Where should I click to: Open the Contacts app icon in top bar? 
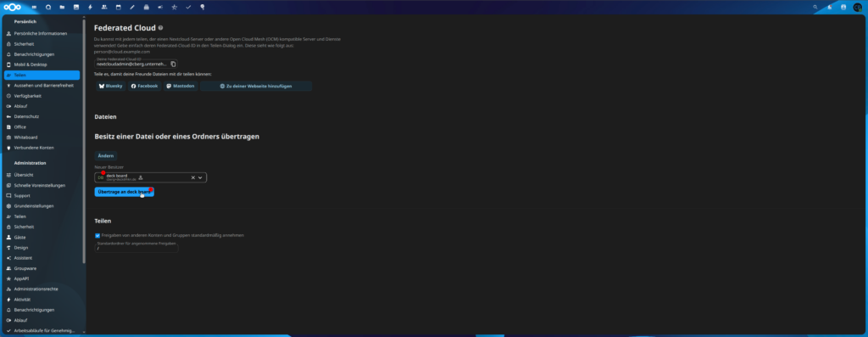tap(104, 7)
